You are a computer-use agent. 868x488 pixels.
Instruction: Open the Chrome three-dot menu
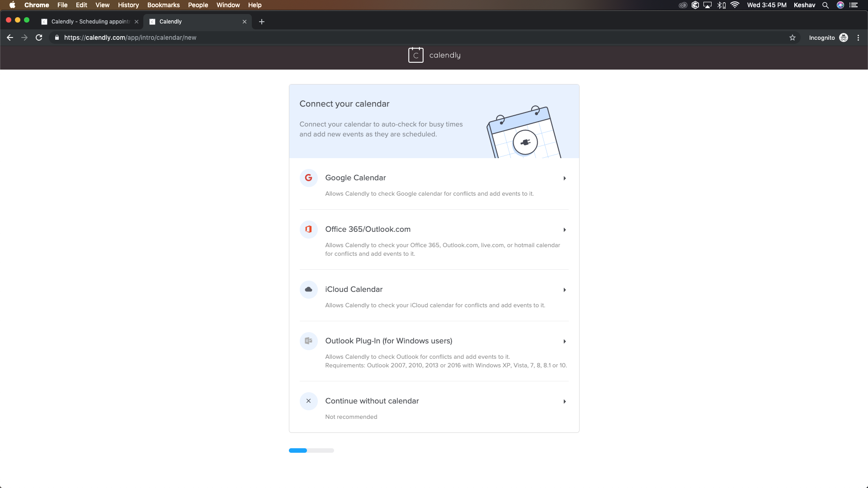(858, 38)
